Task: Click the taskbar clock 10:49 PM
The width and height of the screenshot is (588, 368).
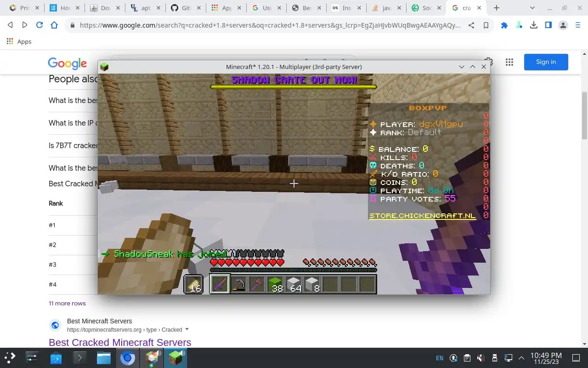Action: click(x=546, y=358)
